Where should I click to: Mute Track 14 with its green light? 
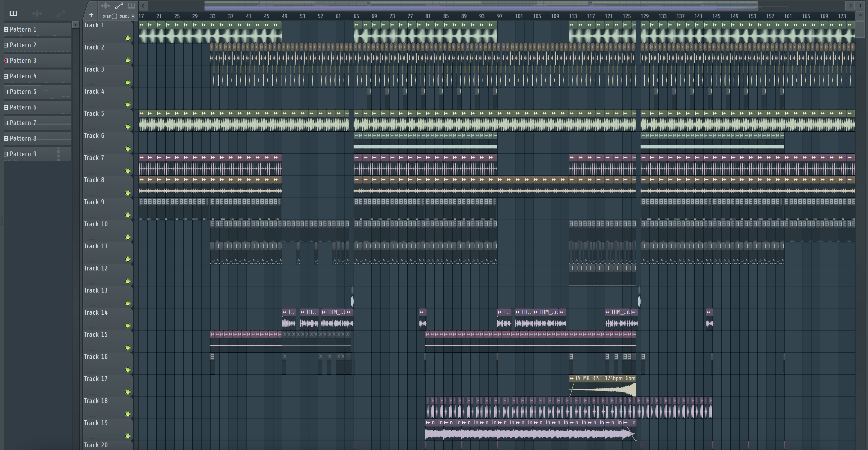128,326
